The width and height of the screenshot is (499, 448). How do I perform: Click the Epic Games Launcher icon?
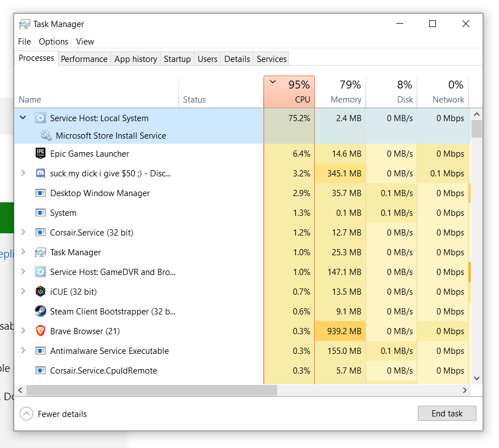click(41, 153)
